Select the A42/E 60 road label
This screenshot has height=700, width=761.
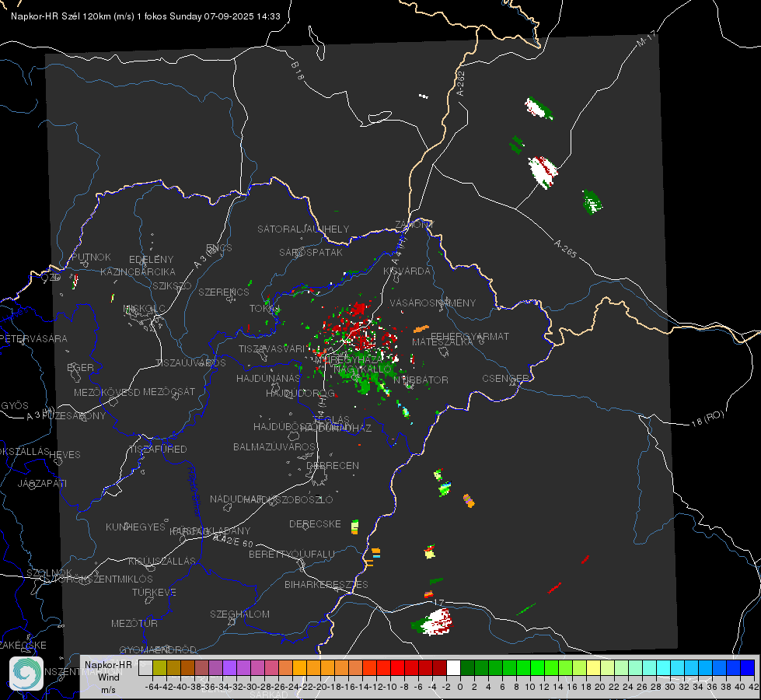point(233,541)
